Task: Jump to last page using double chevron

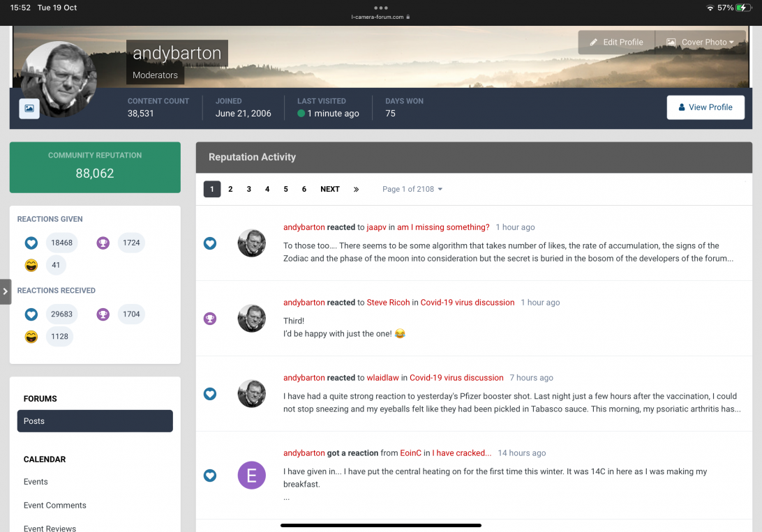Action: coord(356,189)
